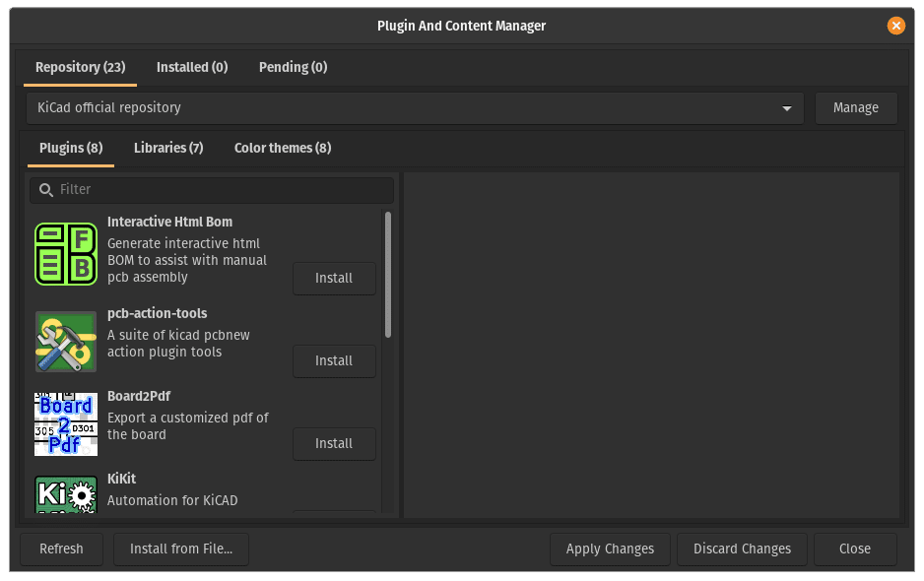Close the Plugin And Content Manager window

895,26
